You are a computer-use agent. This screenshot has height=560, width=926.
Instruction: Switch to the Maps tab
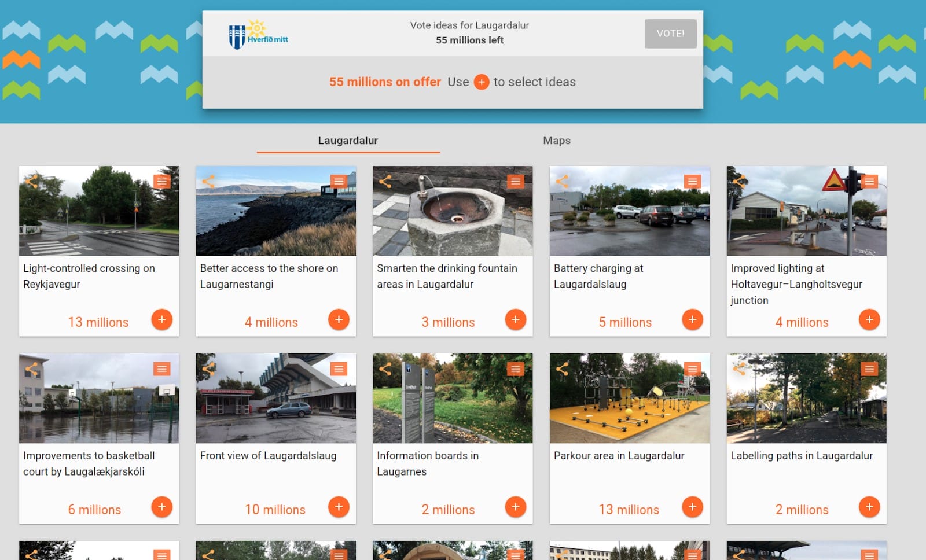(556, 141)
